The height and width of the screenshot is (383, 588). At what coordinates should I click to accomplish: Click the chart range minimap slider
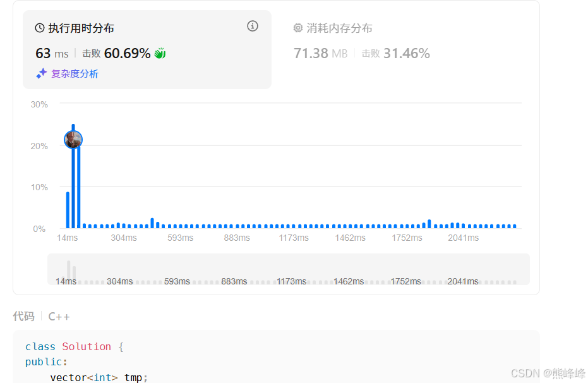pyautogui.click(x=289, y=269)
